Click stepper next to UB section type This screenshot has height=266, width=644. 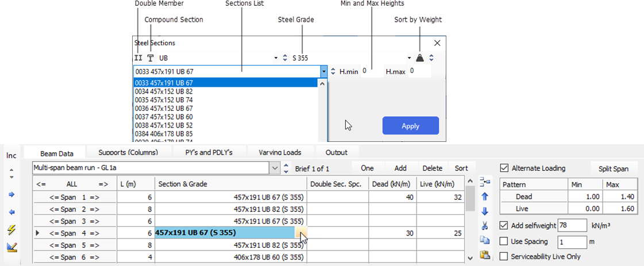[285, 58]
